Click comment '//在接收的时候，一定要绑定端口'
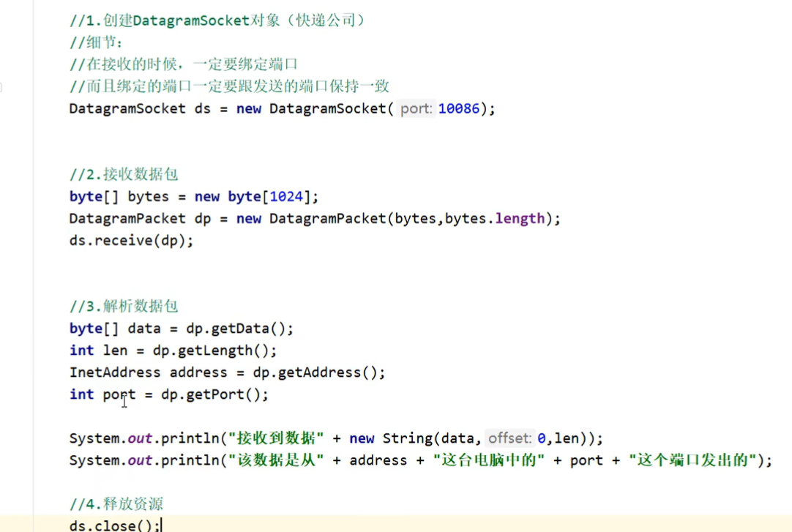This screenshot has width=792, height=532. tap(183, 64)
